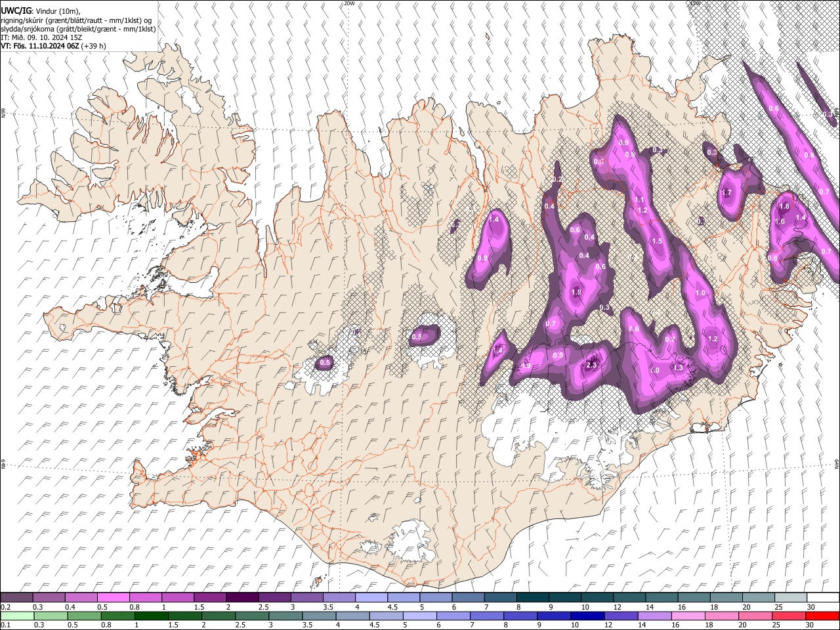
Task: Select the deep navy blue swatch starting at 10
Action: click(x=588, y=616)
